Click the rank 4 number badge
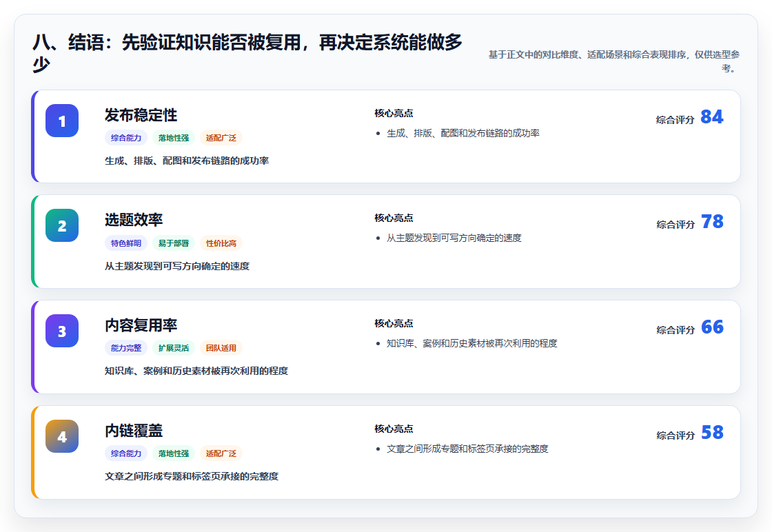The height and width of the screenshot is (532, 772). (x=62, y=436)
